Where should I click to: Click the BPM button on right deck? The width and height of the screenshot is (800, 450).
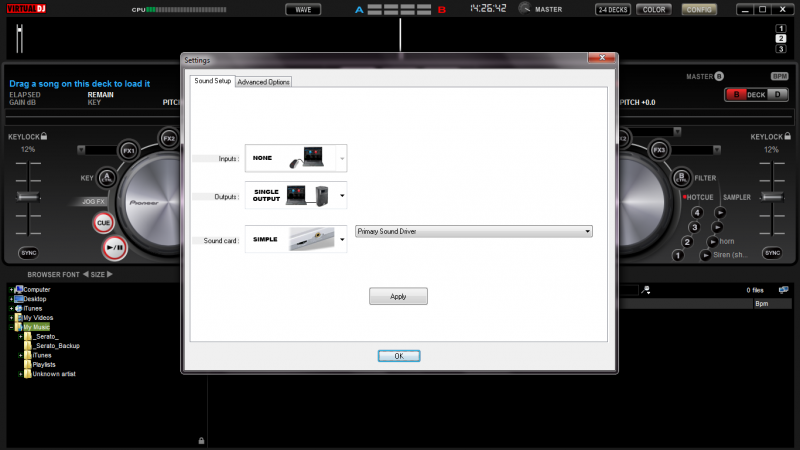(x=780, y=77)
